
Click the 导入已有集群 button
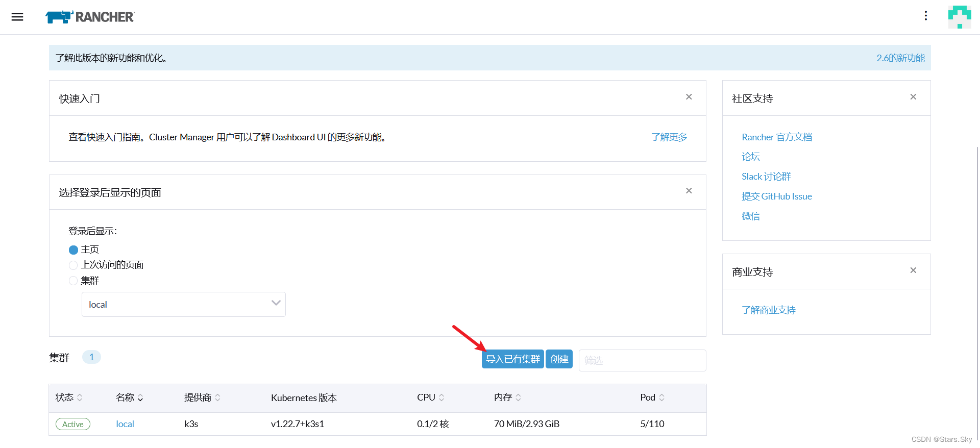pyautogui.click(x=512, y=359)
